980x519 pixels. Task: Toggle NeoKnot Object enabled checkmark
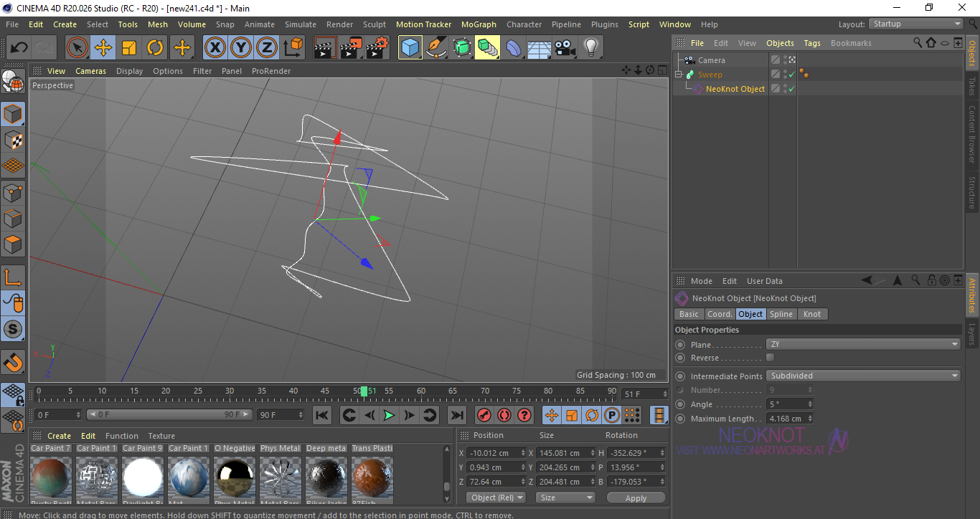coord(791,89)
